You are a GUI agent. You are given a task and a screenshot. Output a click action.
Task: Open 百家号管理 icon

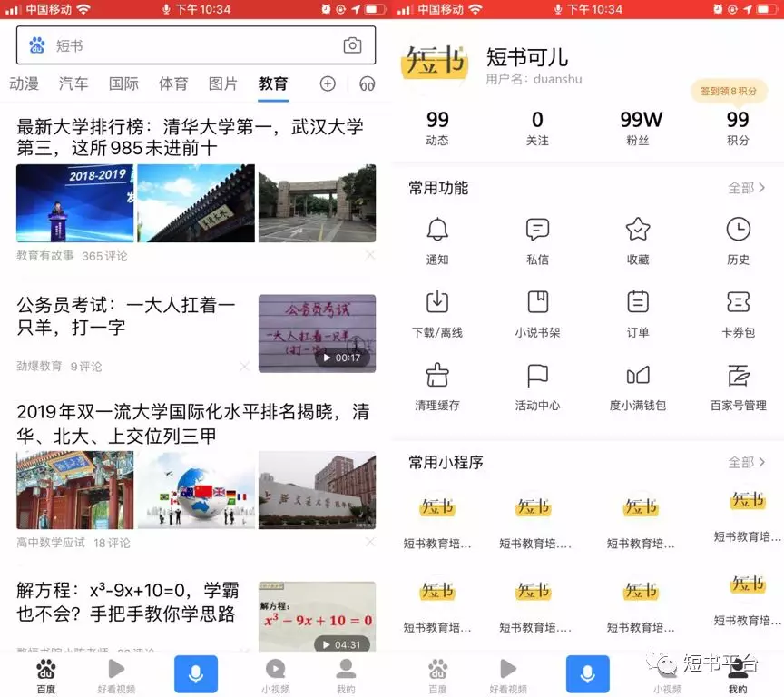pos(738,375)
